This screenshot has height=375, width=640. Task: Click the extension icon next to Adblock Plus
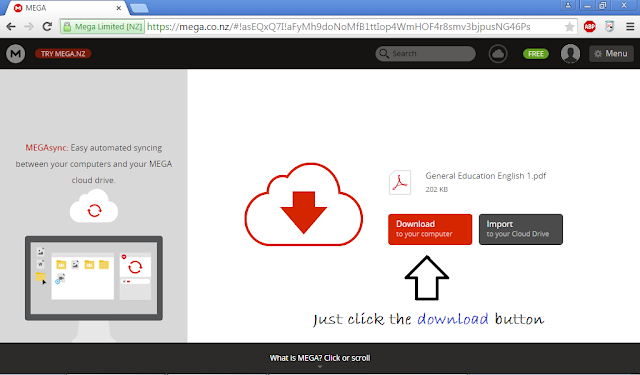609,27
